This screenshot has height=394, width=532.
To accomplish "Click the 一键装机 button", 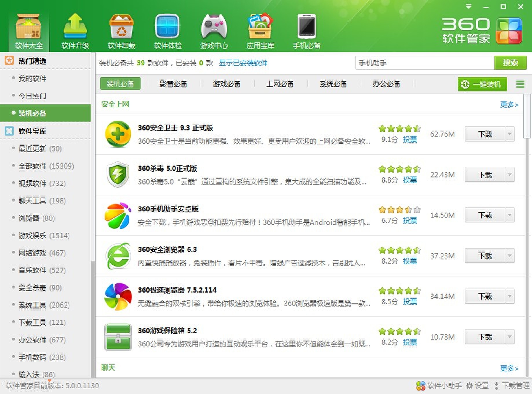I will pos(482,84).
